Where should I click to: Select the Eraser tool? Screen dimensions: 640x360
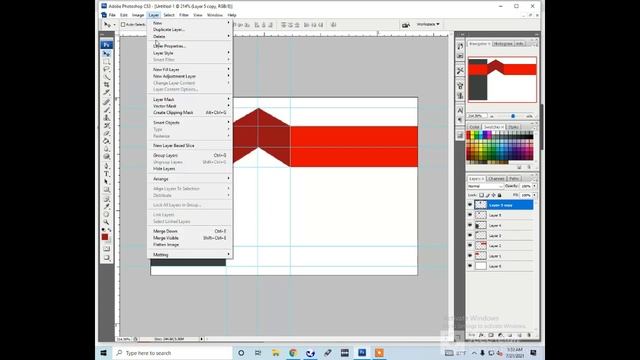point(107,133)
